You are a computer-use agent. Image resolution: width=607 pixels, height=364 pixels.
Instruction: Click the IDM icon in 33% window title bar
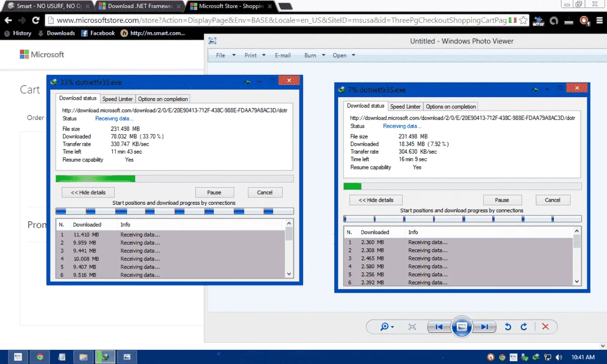54,82
